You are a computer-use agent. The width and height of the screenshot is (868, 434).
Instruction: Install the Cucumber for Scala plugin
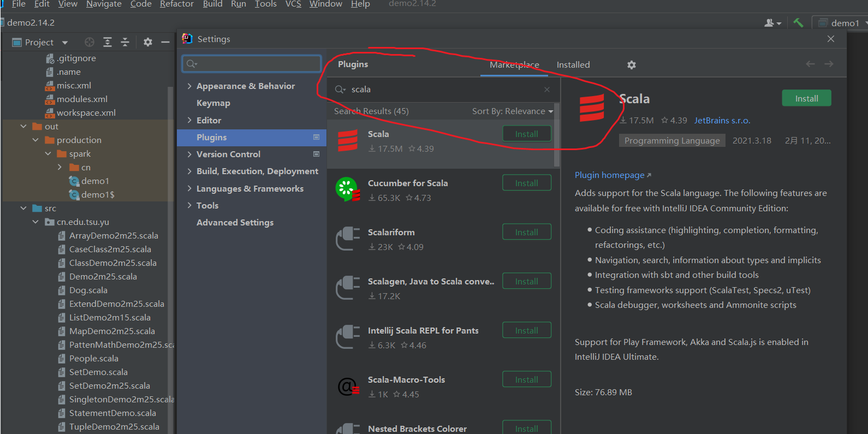click(526, 183)
